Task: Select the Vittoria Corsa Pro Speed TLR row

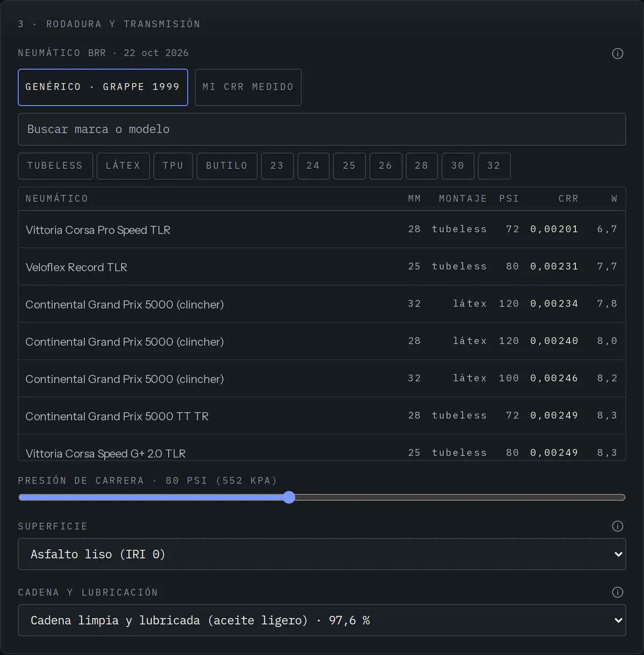Action: tap(322, 230)
